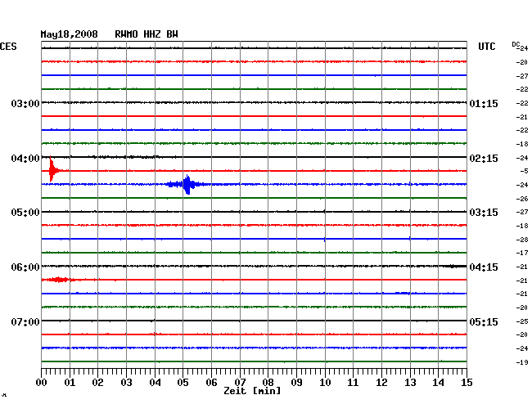Click the 03:15 UTC time label
Screen dimensions: 532x404
tap(484, 213)
